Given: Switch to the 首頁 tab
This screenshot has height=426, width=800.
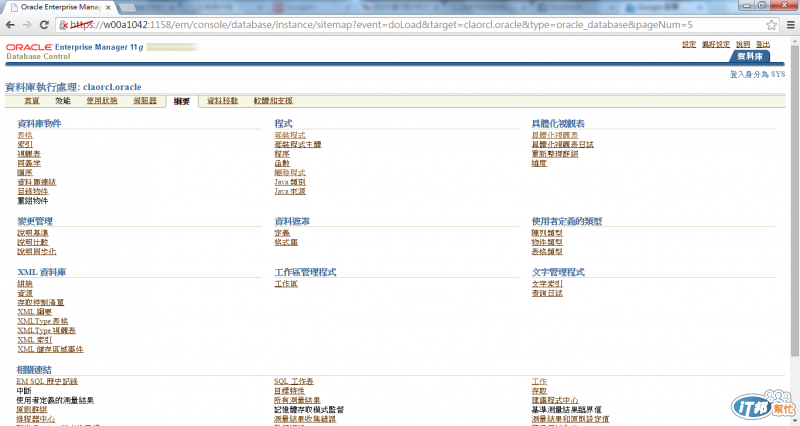Looking at the screenshot, I should [x=32, y=101].
